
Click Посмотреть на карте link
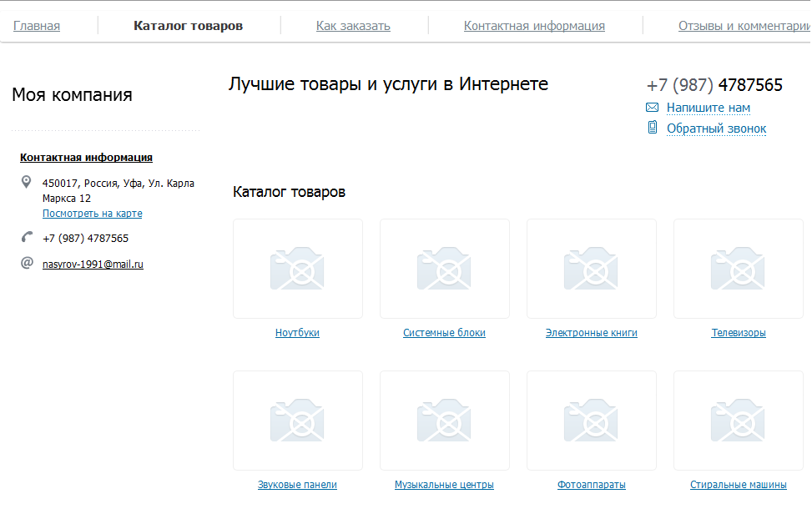[x=92, y=214]
